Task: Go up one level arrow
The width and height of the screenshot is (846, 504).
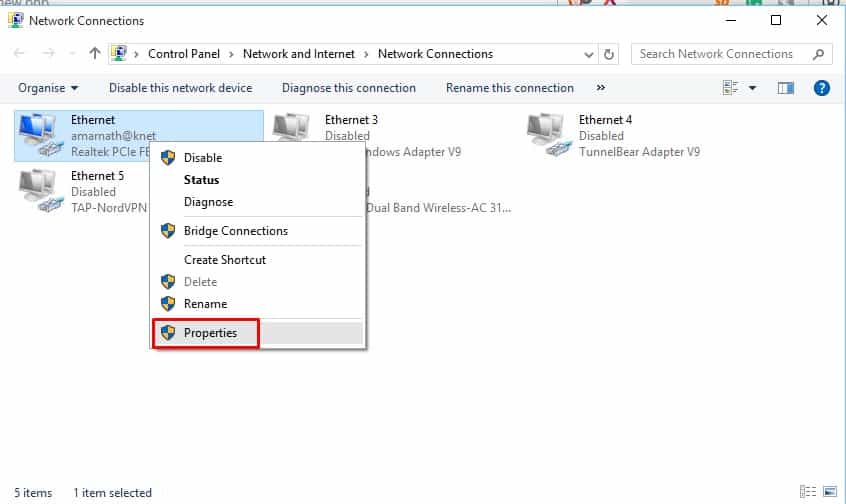Action: pyautogui.click(x=95, y=53)
